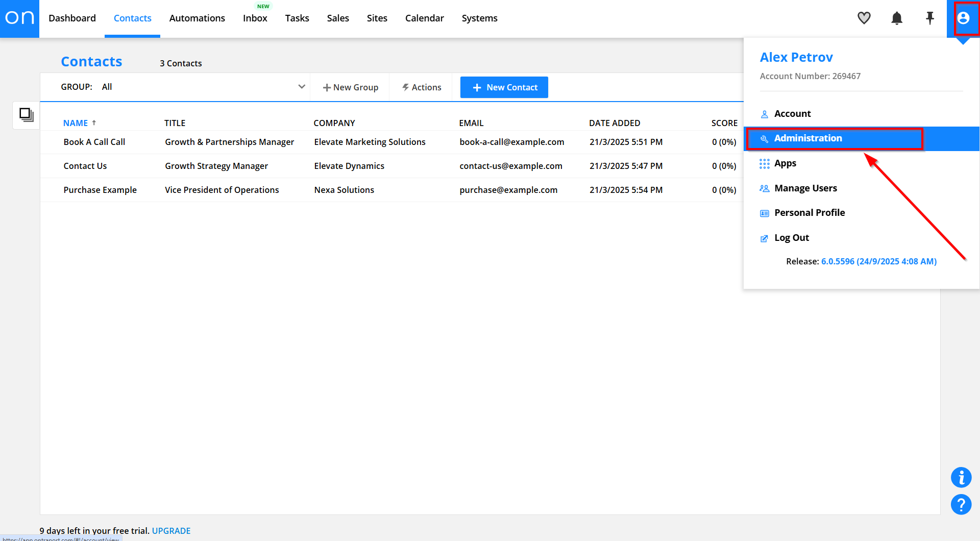The width and height of the screenshot is (980, 541).
Task: Click the pin icon in header
Action: point(929,18)
